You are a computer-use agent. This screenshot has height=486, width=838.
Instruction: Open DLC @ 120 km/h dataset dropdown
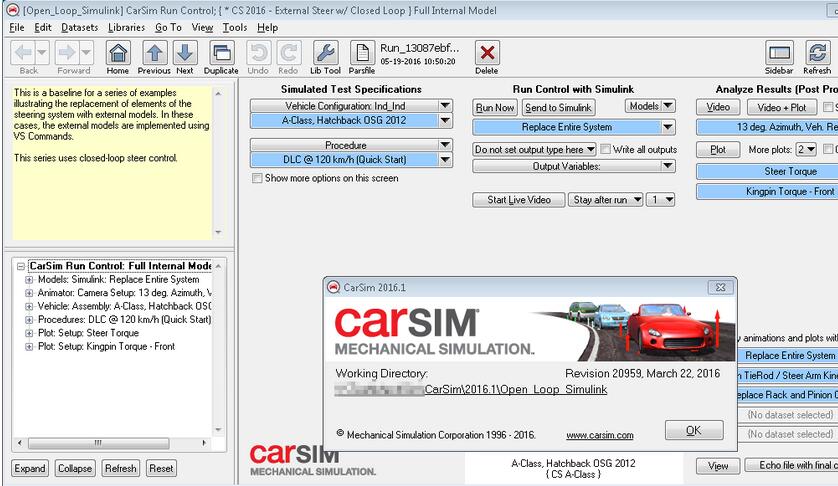(445, 159)
